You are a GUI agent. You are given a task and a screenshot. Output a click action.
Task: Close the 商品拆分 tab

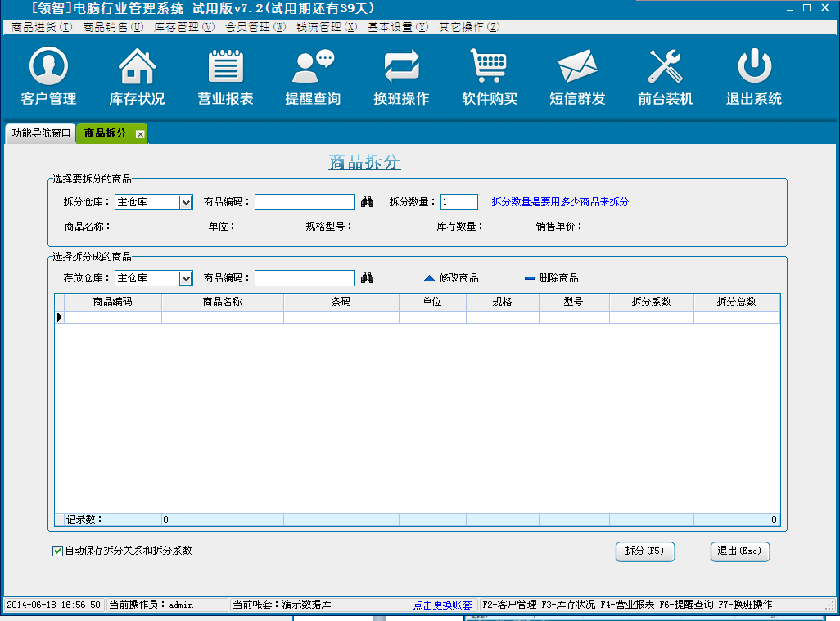coord(140,134)
